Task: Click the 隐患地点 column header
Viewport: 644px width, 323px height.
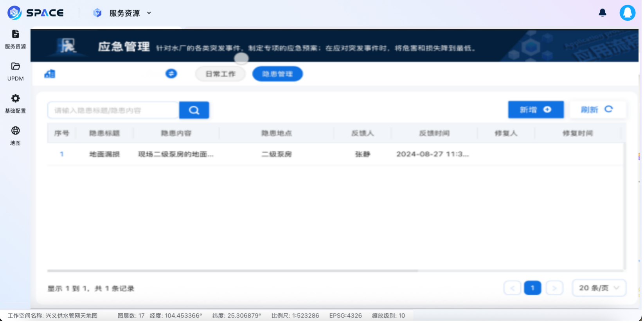Action: [x=277, y=133]
